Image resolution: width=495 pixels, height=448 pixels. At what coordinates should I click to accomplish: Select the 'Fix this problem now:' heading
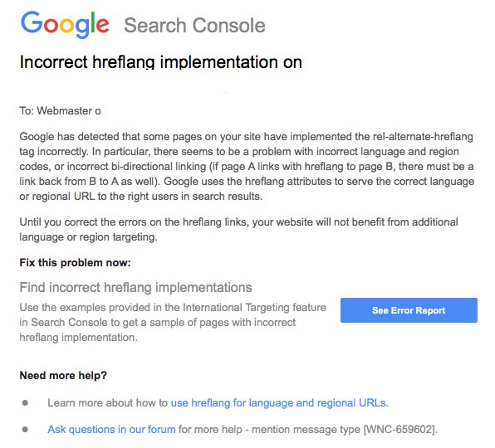[75, 263]
